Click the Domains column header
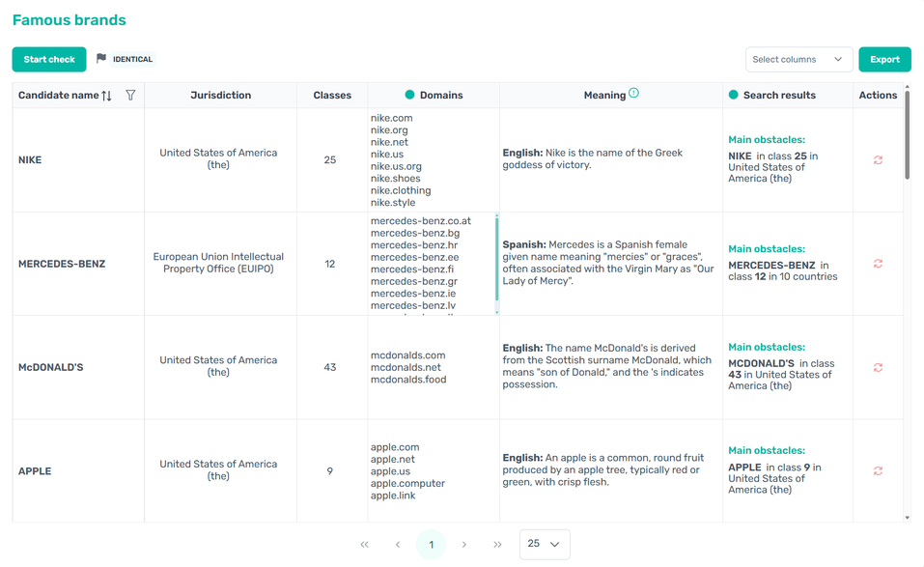 (x=440, y=96)
